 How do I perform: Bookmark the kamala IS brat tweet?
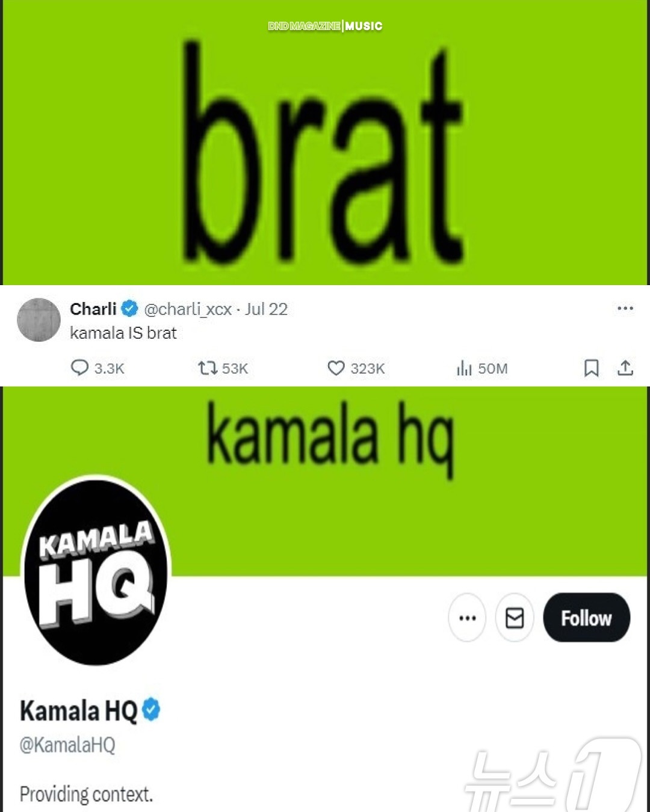(x=592, y=368)
